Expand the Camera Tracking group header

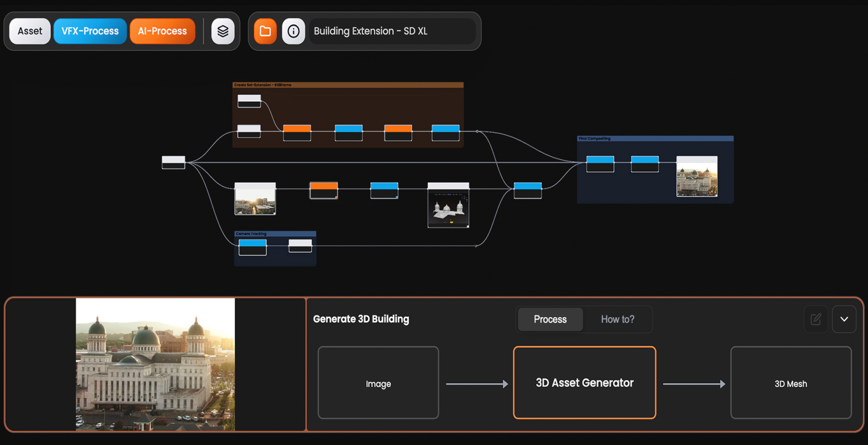[275, 234]
